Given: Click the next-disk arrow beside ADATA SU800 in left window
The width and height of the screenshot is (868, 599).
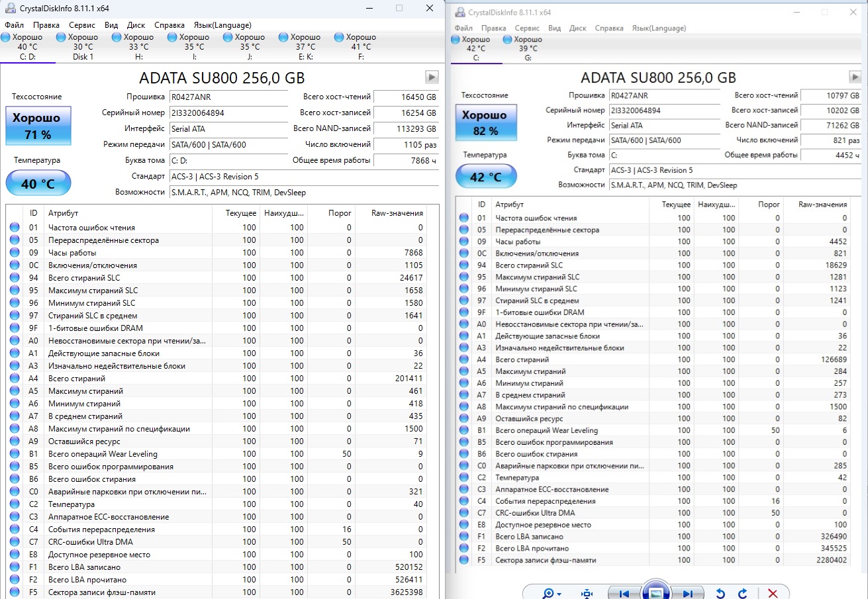Looking at the screenshot, I should point(432,77).
